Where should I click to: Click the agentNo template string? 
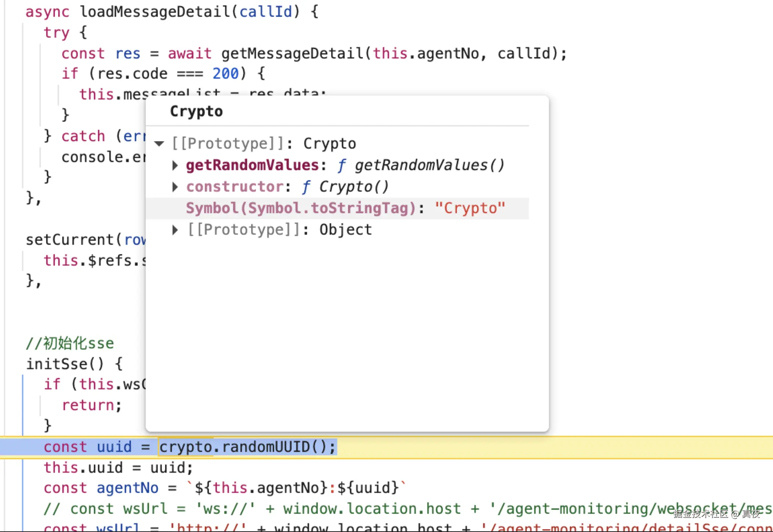[296, 488]
